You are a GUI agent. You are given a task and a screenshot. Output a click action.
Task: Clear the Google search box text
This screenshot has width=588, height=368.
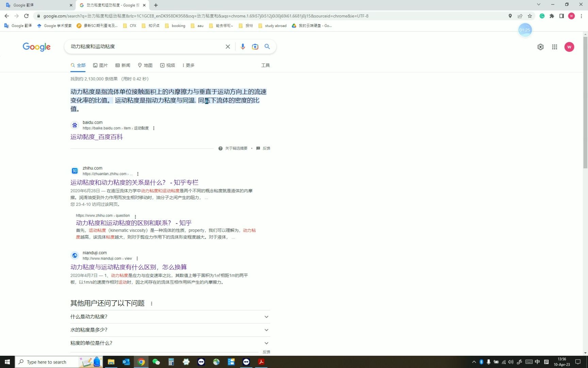pos(228,47)
